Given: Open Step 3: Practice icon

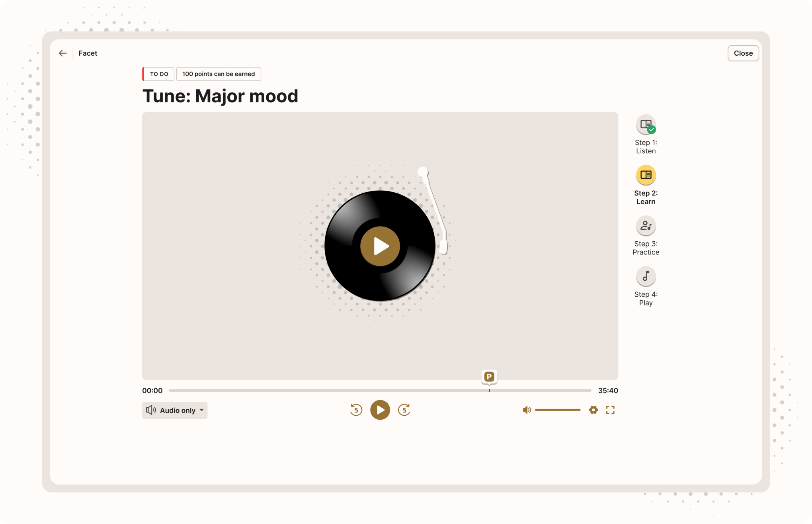Looking at the screenshot, I should 646,226.
